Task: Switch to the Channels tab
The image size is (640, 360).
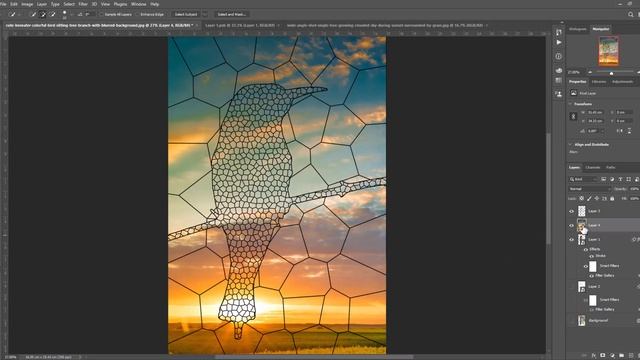Action: tap(593, 167)
